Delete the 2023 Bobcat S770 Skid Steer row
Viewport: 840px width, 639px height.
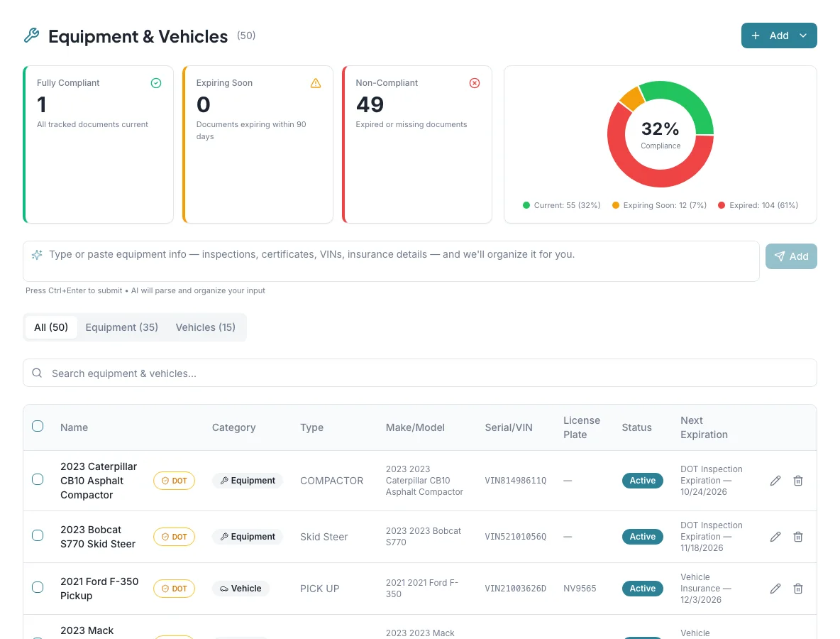point(798,537)
